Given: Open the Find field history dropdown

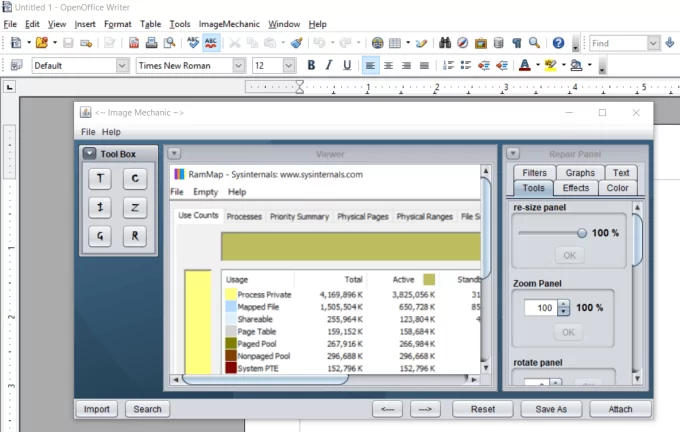Looking at the screenshot, I should [654, 43].
